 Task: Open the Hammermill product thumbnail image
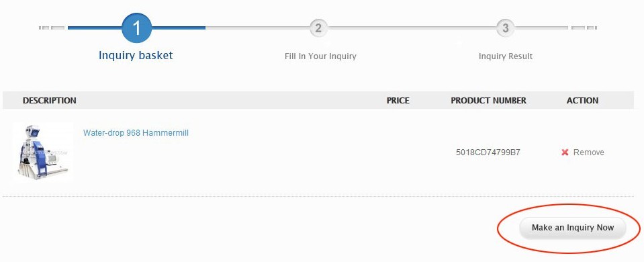pyautogui.click(x=43, y=152)
